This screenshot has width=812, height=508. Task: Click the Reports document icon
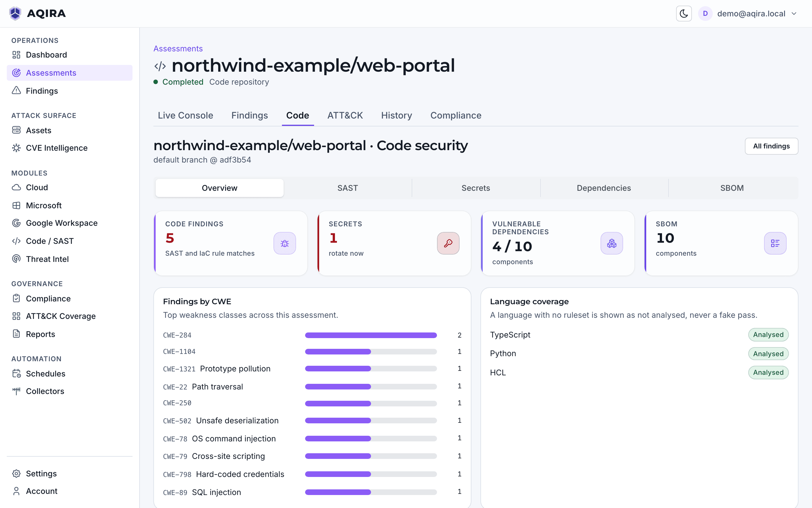click(x=16, y=334)
